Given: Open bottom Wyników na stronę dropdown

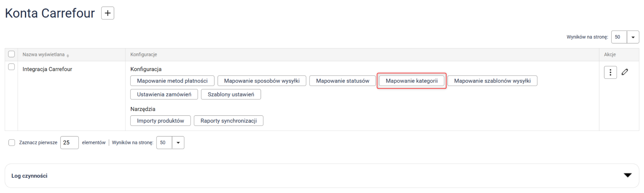Looking at the screenshot, I should coord(178,143).
